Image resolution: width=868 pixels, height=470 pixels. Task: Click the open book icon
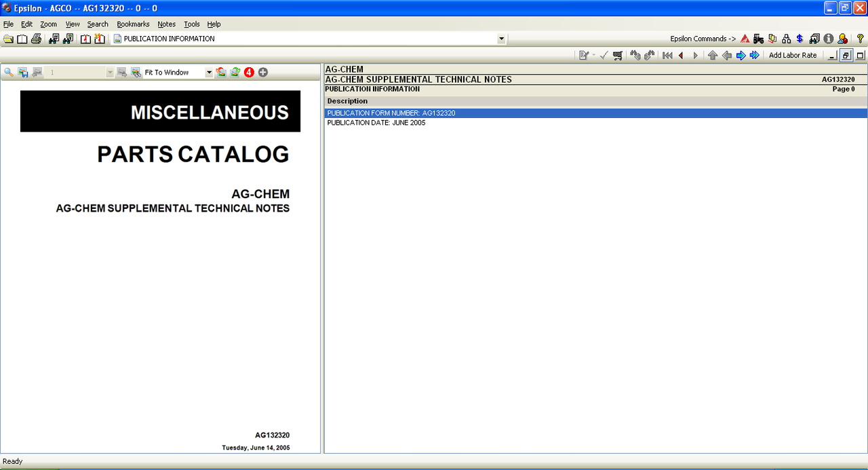22,39
